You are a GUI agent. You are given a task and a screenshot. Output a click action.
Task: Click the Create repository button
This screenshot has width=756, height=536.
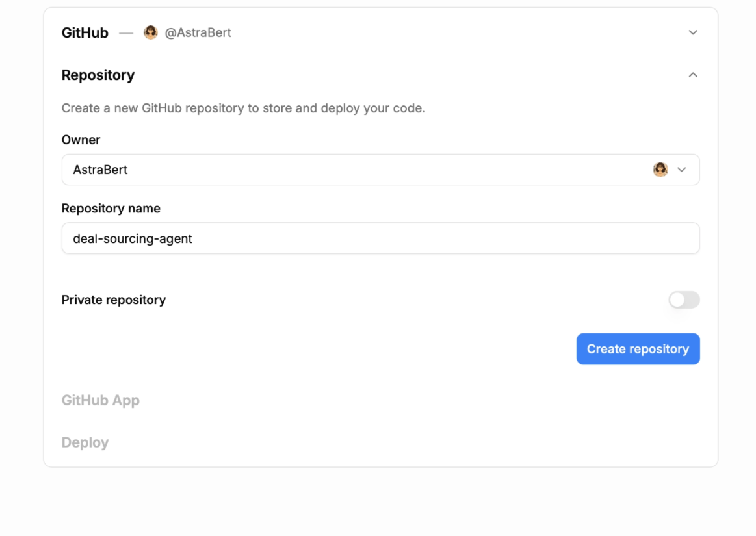coord(638,349)
